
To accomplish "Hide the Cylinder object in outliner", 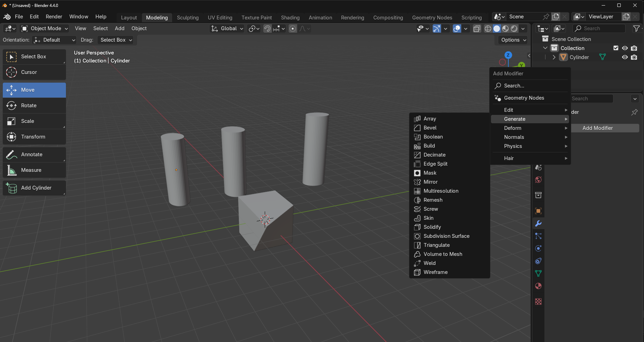I will tap(625, 57).
